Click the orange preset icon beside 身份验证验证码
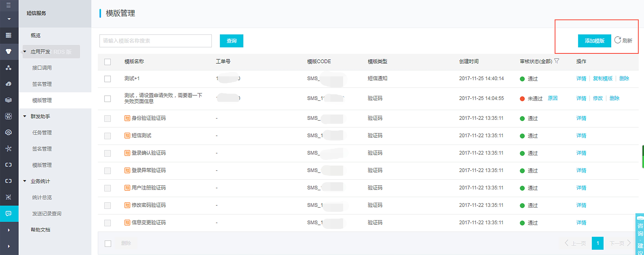This screenshot has height=255, width=644. coord(127,118)
